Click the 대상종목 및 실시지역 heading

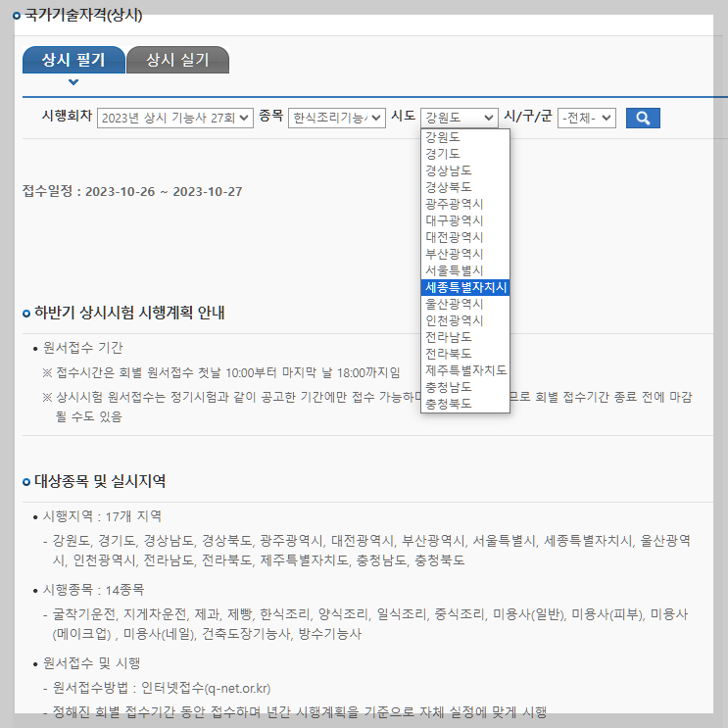pos(100,481)
